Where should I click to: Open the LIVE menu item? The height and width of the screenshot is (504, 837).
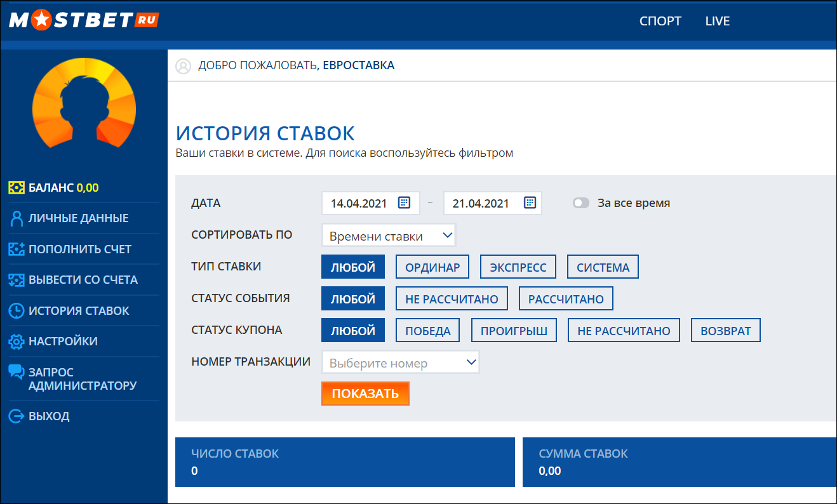(718, 21)
